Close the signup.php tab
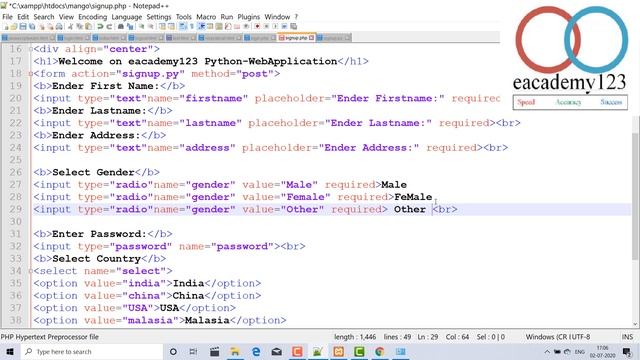This screenshot has height=360, width=640. [311, 38]
